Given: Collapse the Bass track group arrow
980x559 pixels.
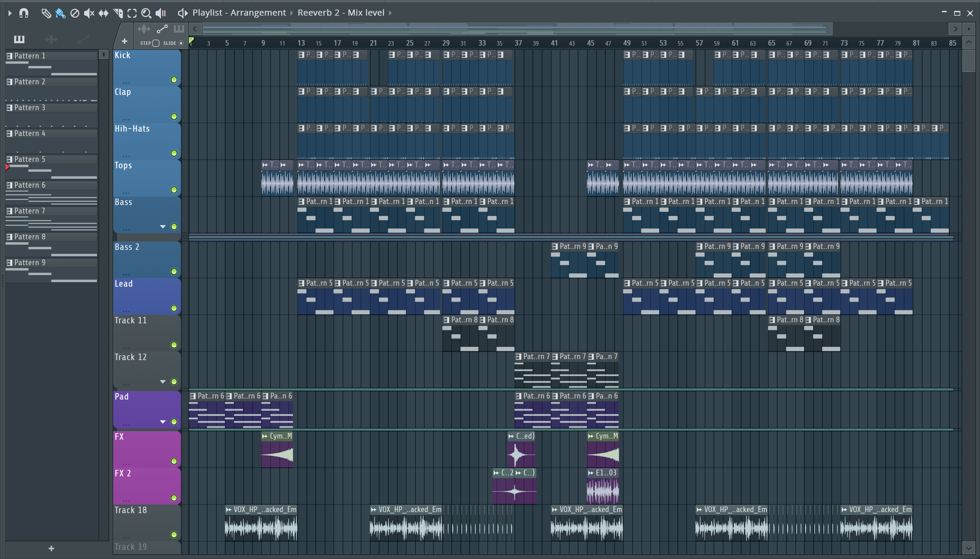Looking at the screenshot, I should (x=163, y=227).
